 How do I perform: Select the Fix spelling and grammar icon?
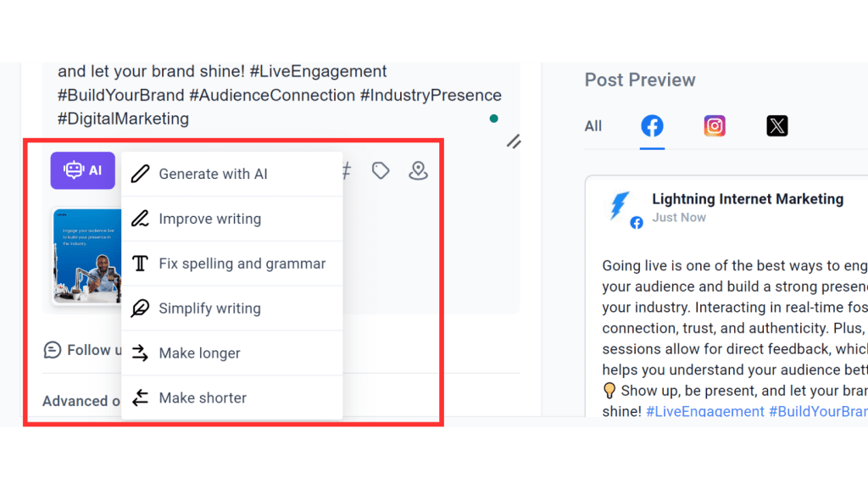point(139,264)
